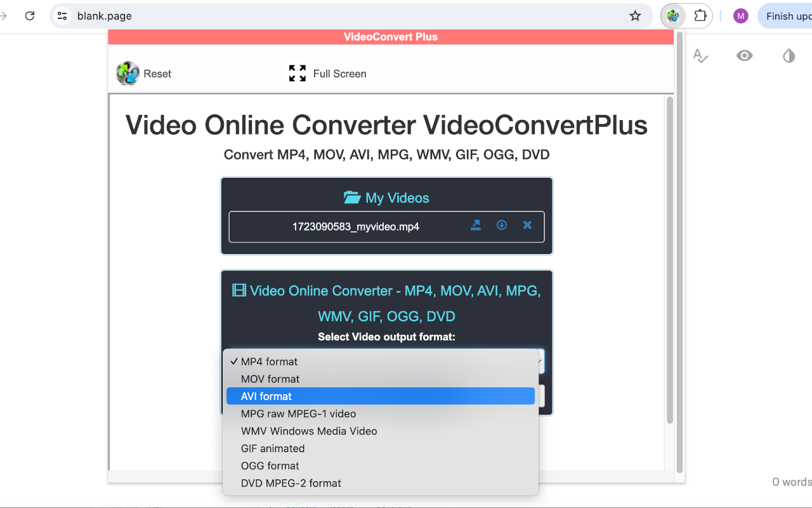Reload the page with the refresh icon
The width and height of the screenshot is (812, 508).
pos(30,16)
